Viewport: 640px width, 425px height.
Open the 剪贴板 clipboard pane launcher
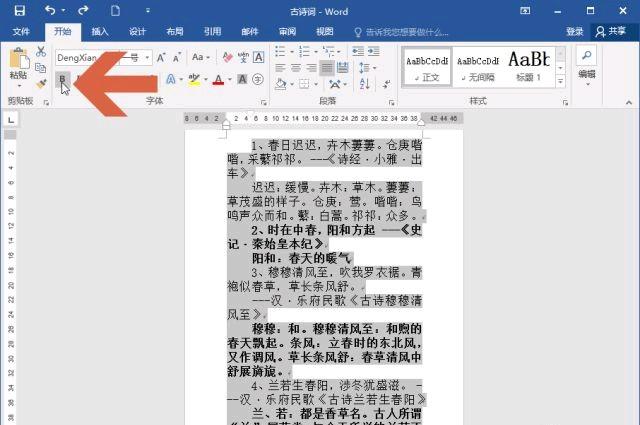click(46, 102)
